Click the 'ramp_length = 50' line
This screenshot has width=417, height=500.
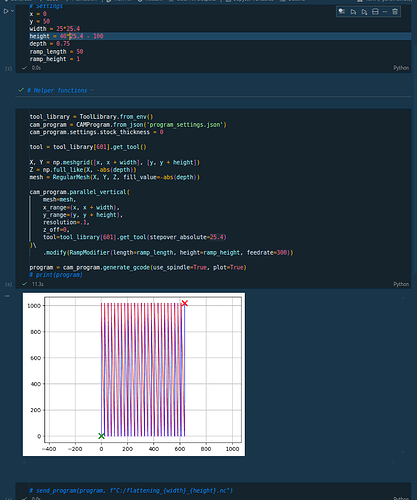(56, 52)
